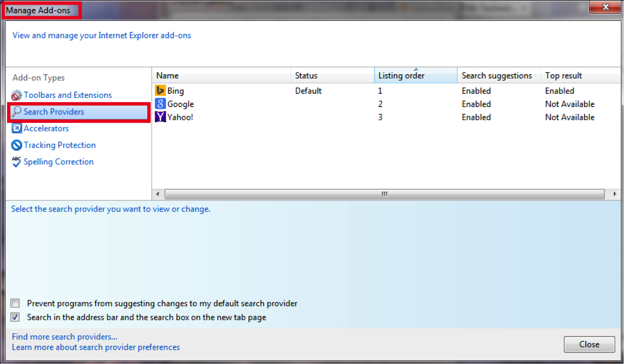The image size is (624, 364).
Task: Open the Toolbars and Extensions add-on type
Action: [x=68, y=95]
